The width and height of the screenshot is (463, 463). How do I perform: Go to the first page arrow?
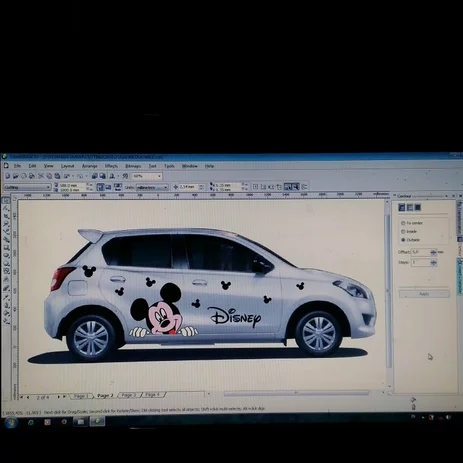tap(22, 397)
